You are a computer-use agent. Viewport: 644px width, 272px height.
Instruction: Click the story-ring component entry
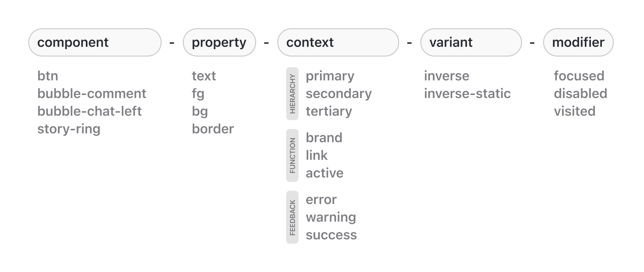pyautogui.click(x=69, y=129)
